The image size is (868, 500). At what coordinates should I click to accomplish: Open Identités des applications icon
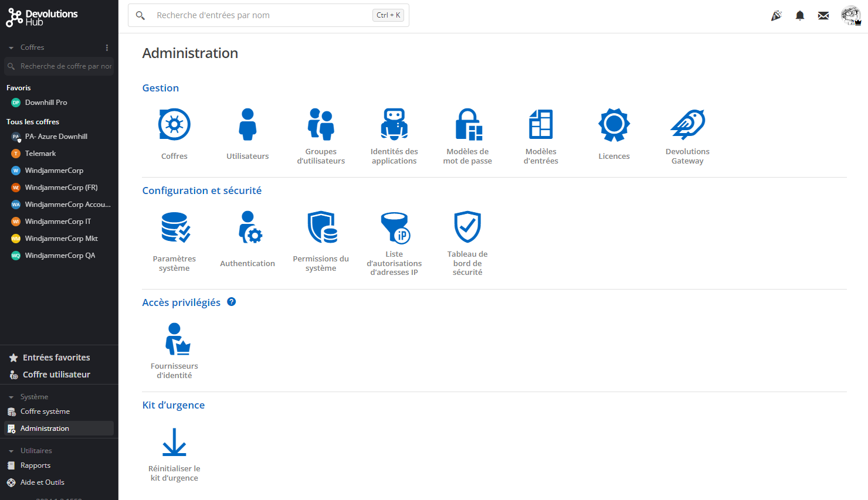pyautogui.click(x=394, y=124)
